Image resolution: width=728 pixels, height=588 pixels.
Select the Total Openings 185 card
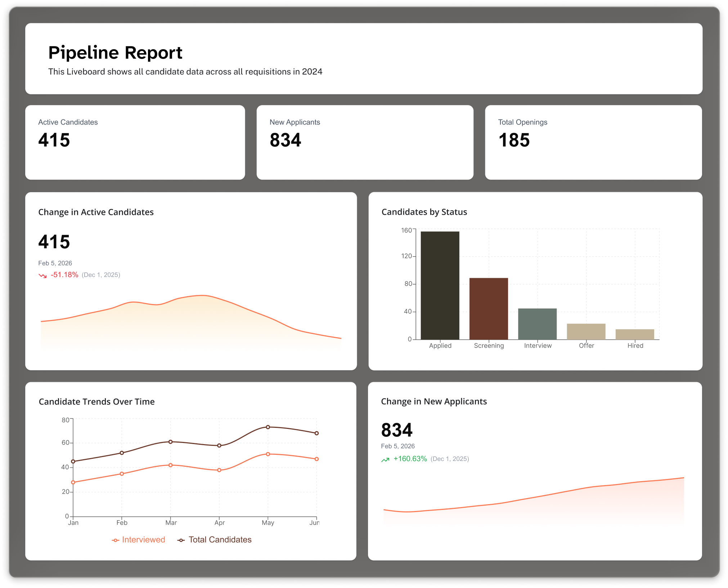593,142
